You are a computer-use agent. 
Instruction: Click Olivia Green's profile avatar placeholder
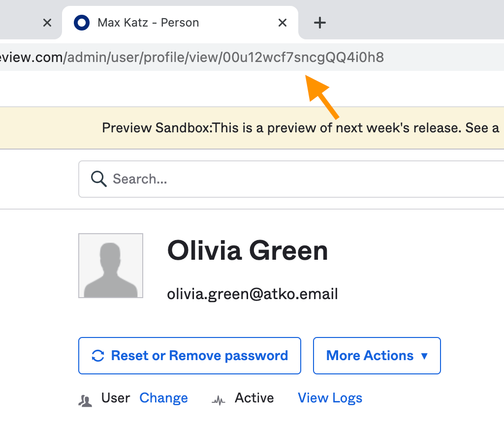(x=111, y=266)
